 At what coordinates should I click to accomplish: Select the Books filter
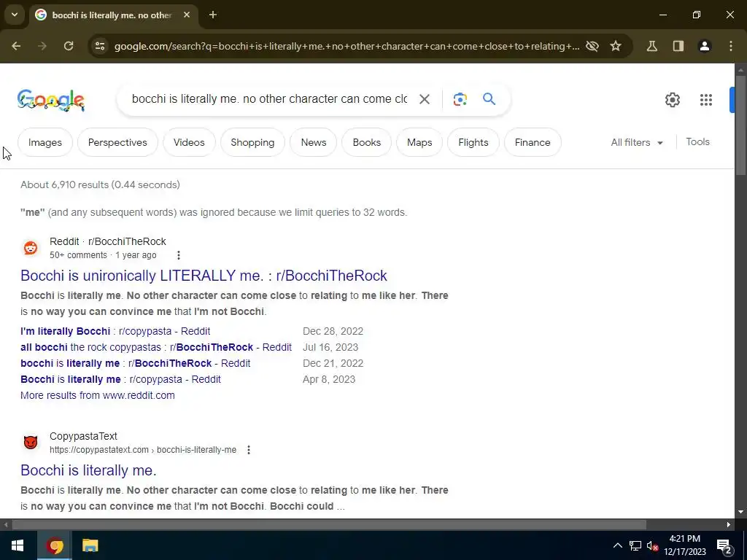367,142
